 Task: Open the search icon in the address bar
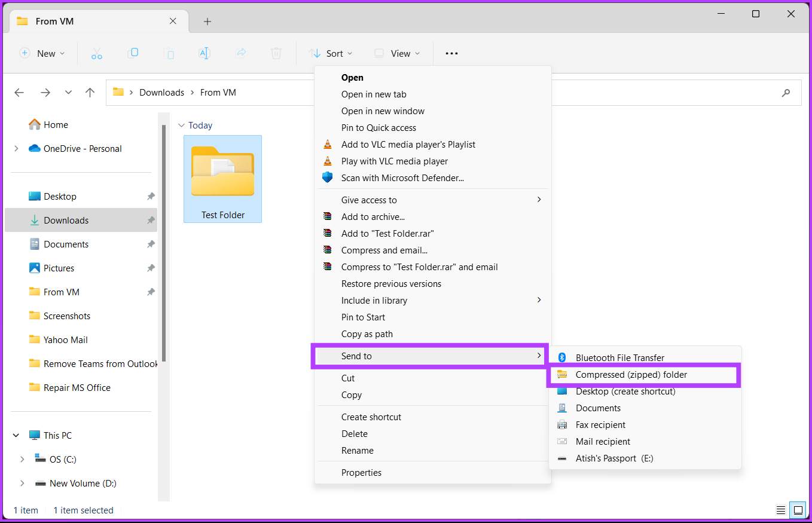coord(786,93)
